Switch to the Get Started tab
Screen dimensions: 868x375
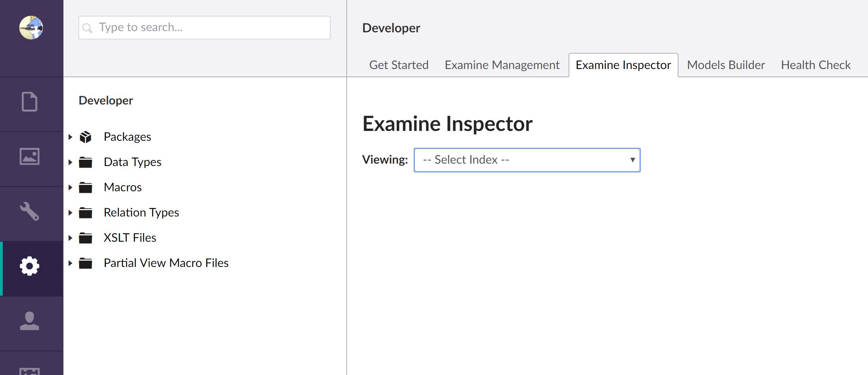pyautogui.click(x=399, y=65)
